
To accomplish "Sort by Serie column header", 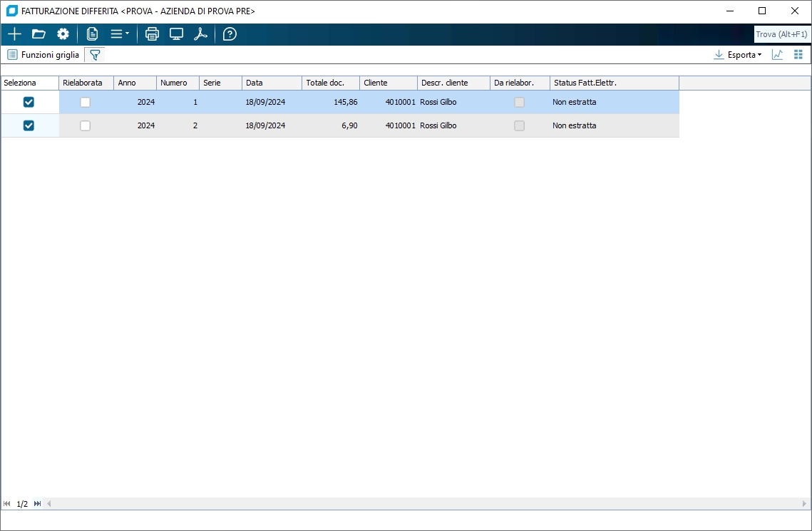I will (220, 83).
